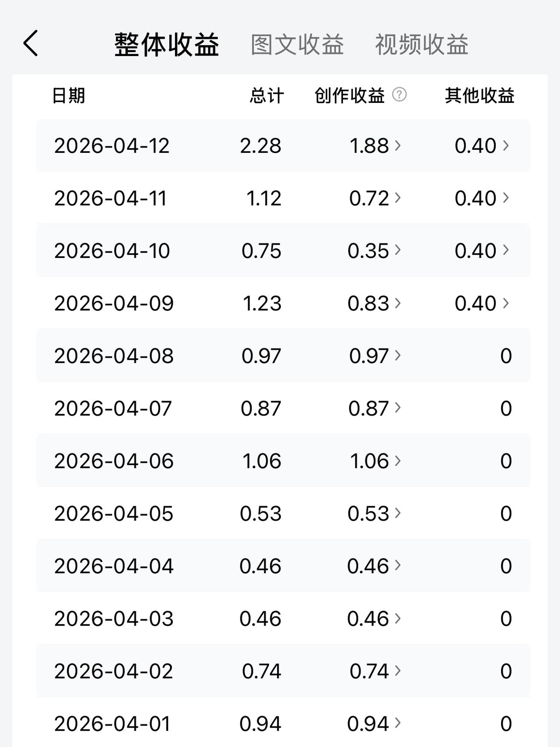Expand 创作收益 0.35 on 2026-04-10
The image size is (560, 747).
click(x=375, y=250)
